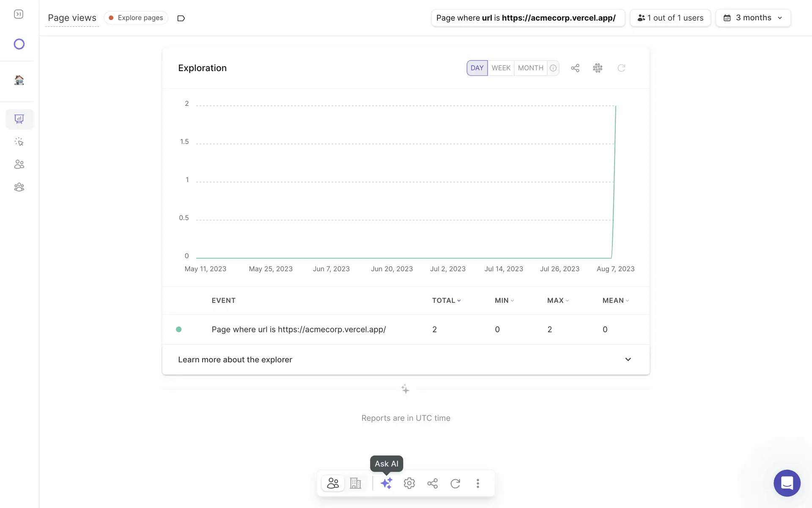Refresh the Exploration chart
This screenshot has height=508, width=812.
621,68
